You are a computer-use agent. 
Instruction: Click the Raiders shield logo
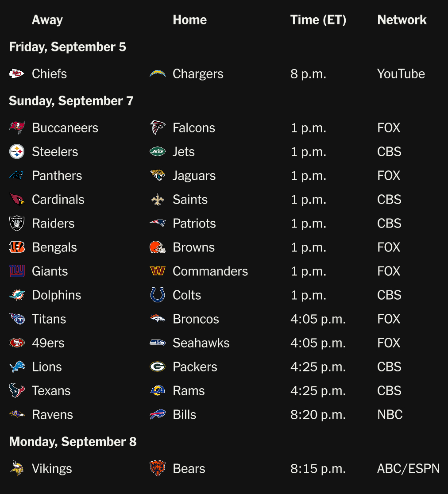click(17, 224)
